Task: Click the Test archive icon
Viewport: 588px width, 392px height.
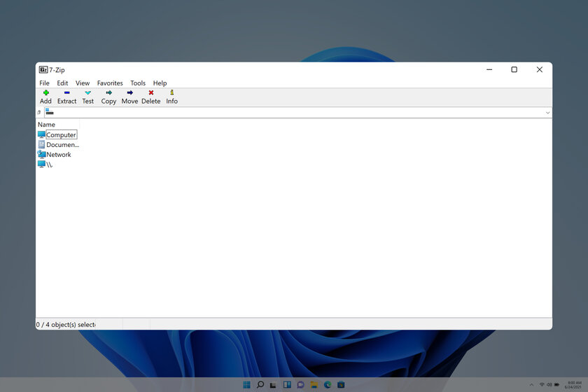Action: [x=87, y=92]
